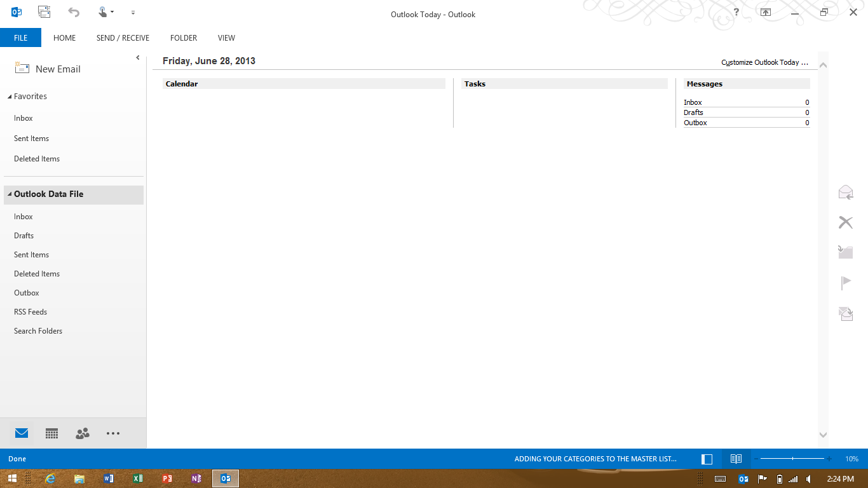
Task: Minimize the folder pane with the arrow
Action: [138, 58]
